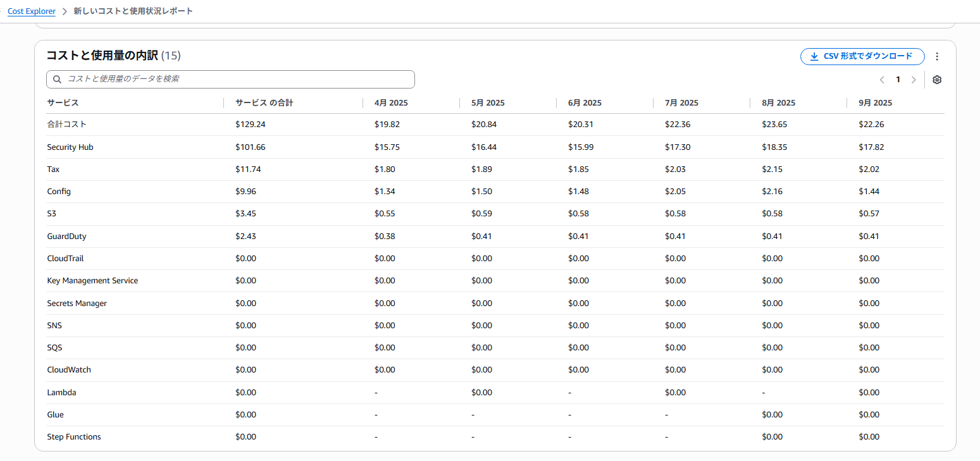The image size is (980, 461).
Task: Sort by the サービス column header
Action: [x=63, y=102]
